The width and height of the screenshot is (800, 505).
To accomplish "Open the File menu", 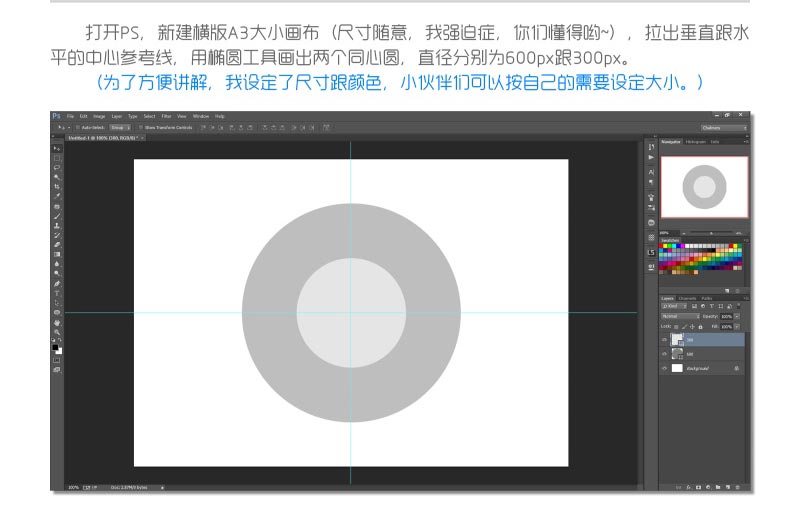I will coord(70,116).
